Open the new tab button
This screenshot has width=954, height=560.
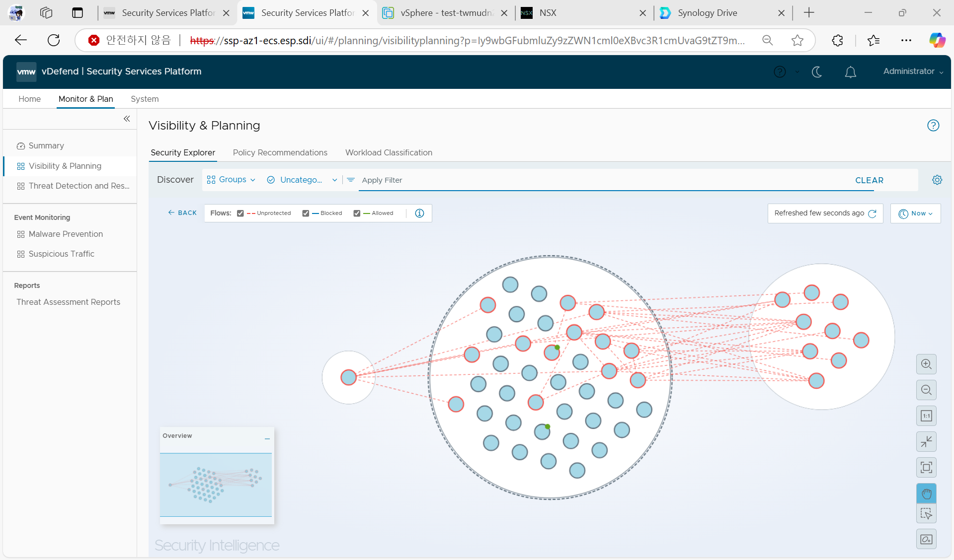tap(809, 13)
